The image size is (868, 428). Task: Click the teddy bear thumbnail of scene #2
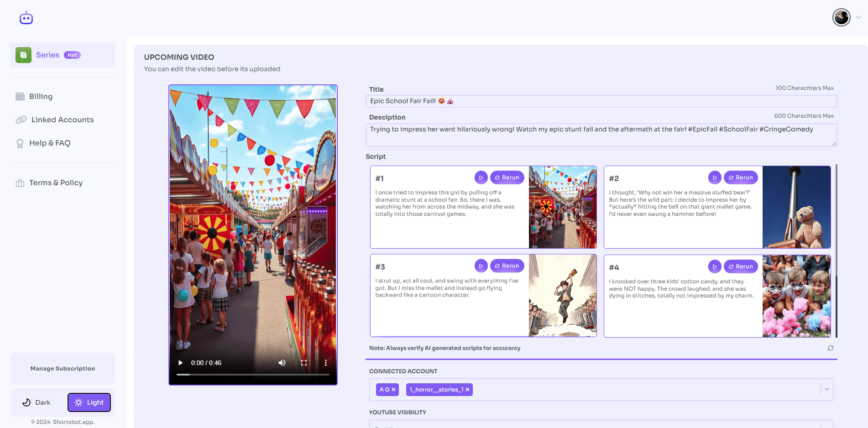pyautogui.click(x=796, y=207)
